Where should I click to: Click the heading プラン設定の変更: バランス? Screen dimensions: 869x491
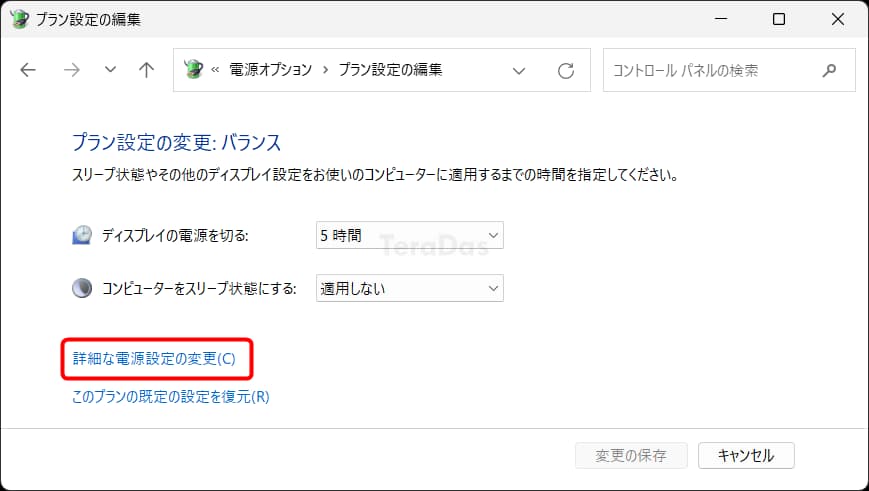(x=177, y=142)
